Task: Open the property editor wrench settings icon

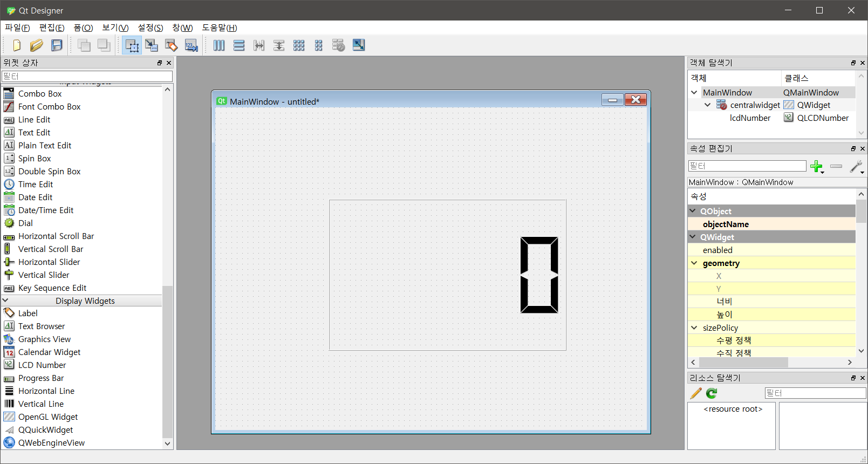Action: (x=856, y=166)
